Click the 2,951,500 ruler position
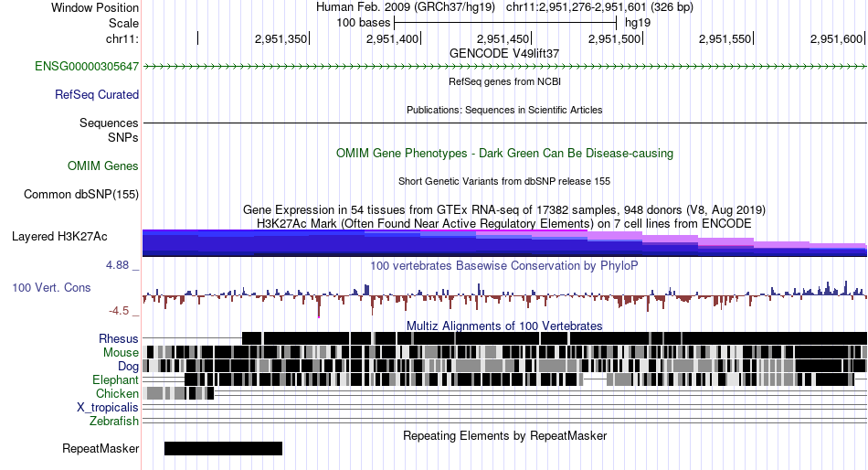This screenshot has width=868, height=470. pos(614,38)
